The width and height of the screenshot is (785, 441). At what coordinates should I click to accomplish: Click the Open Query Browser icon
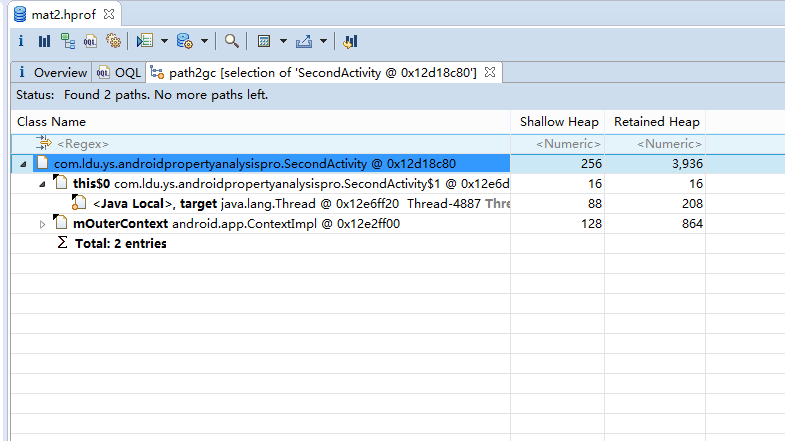(x=184, y=41)
